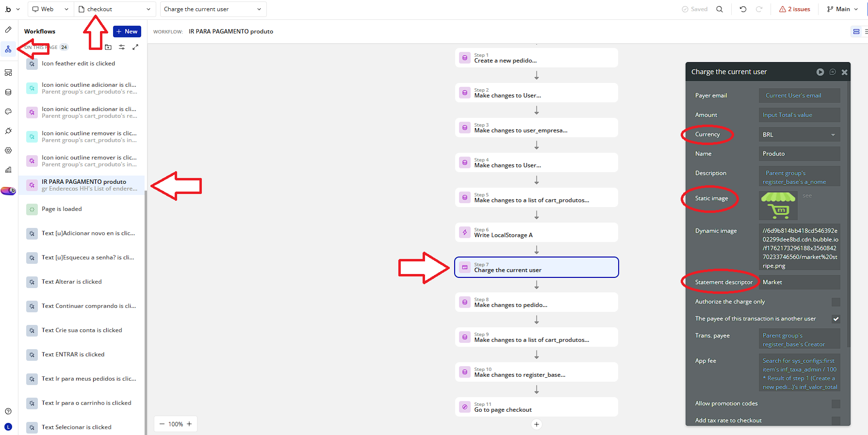Viewport: 868px width, 435px height.
Task: Click the Statement descriptor field containing Market
Action: point(799,282)
